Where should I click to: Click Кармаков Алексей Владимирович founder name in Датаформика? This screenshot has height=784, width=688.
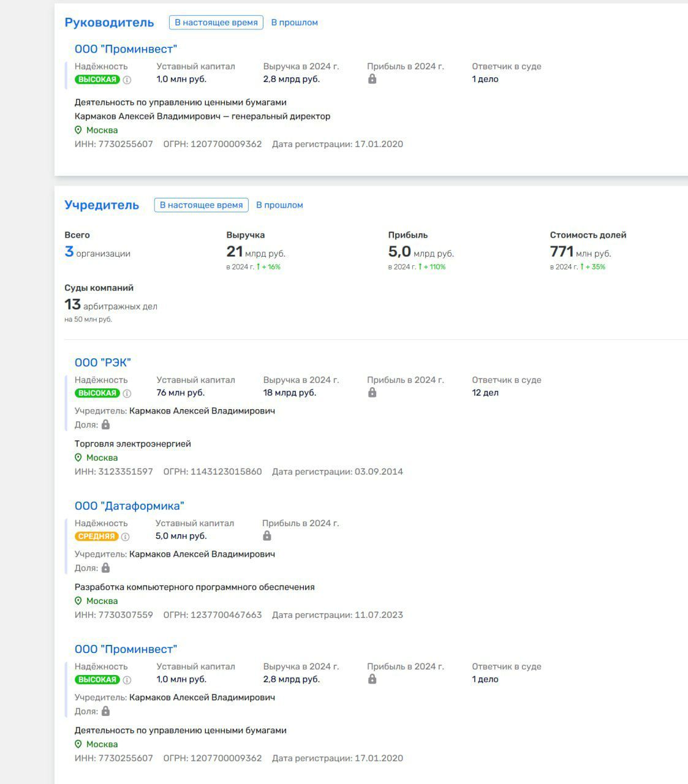coord(202,554)
